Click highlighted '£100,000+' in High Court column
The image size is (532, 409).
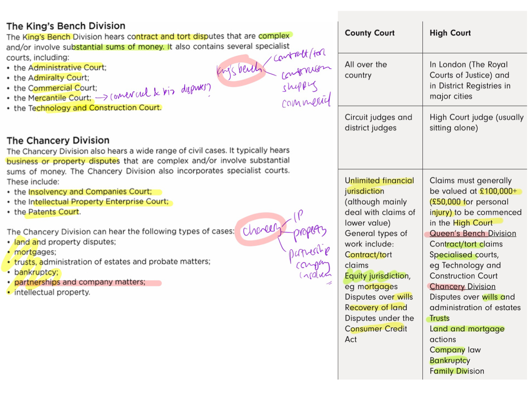point(498,191)
